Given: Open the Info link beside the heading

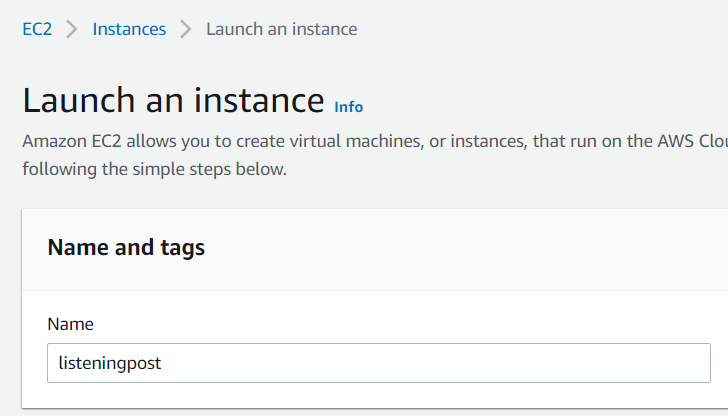Looking at the screenshot, I should tap(348, 107).
